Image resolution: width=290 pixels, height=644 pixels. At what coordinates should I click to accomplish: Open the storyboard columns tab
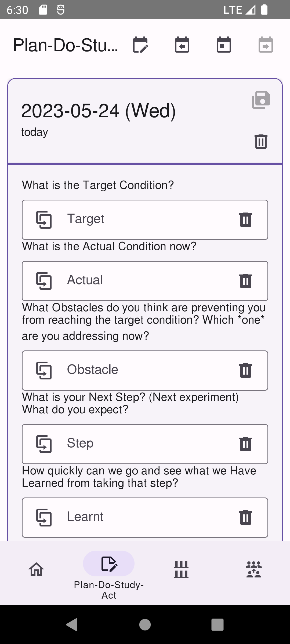pyautogui.click(x=181, y=569)
